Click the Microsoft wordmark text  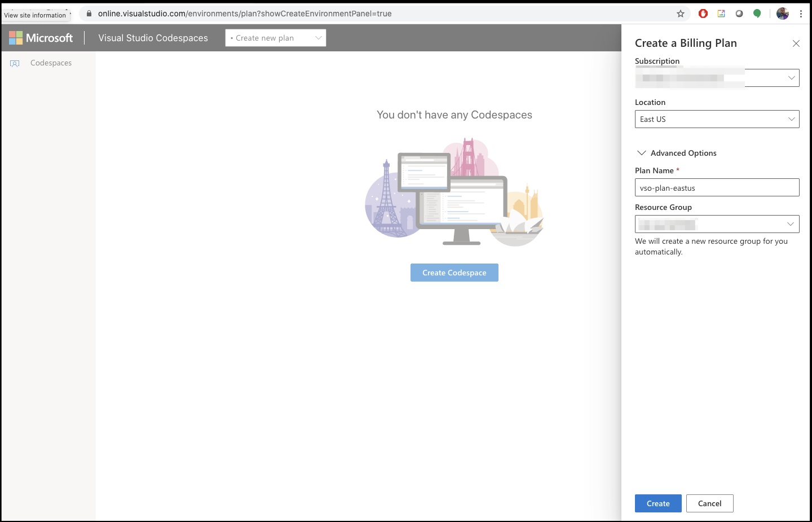[50, 38]
